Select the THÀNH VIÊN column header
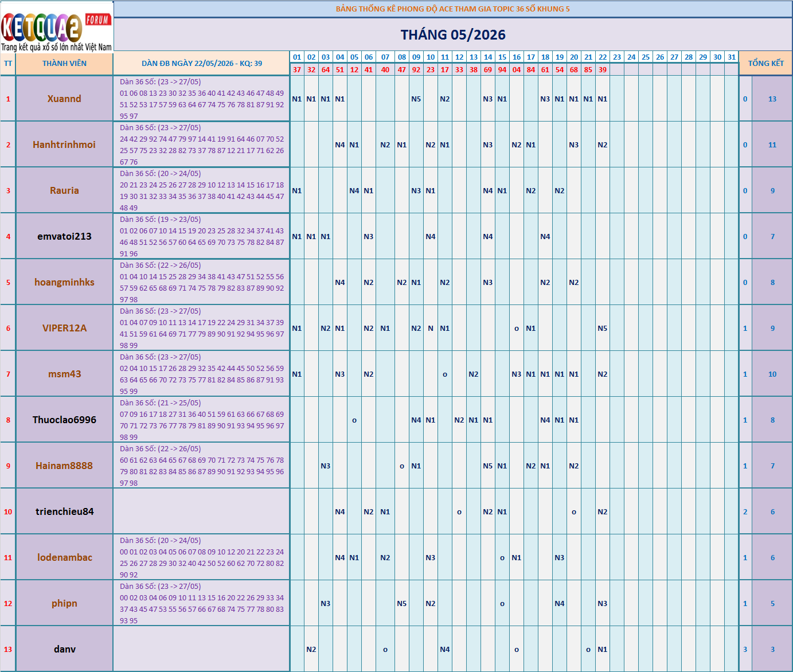Viewport: 793px width, 672px height. (x=64, y=63)
